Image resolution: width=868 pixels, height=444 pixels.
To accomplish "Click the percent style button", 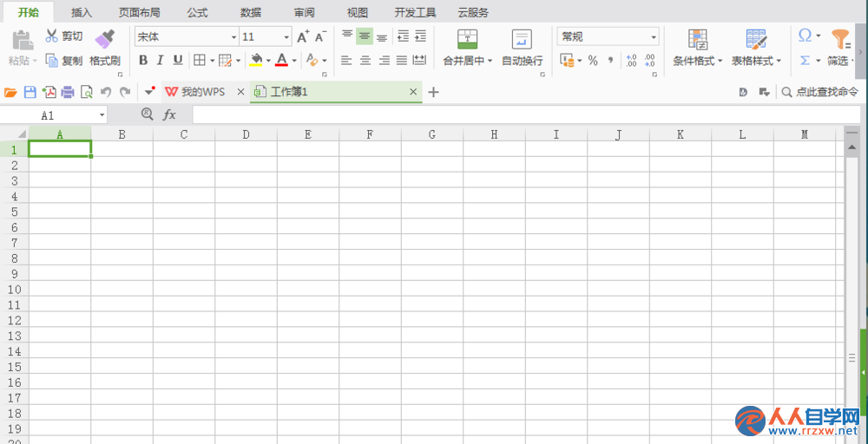I will tap(593, 61).
